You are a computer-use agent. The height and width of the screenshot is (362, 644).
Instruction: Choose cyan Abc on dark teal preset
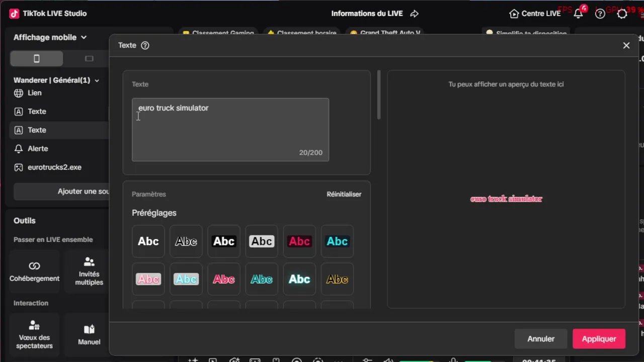tap(337, 241)
